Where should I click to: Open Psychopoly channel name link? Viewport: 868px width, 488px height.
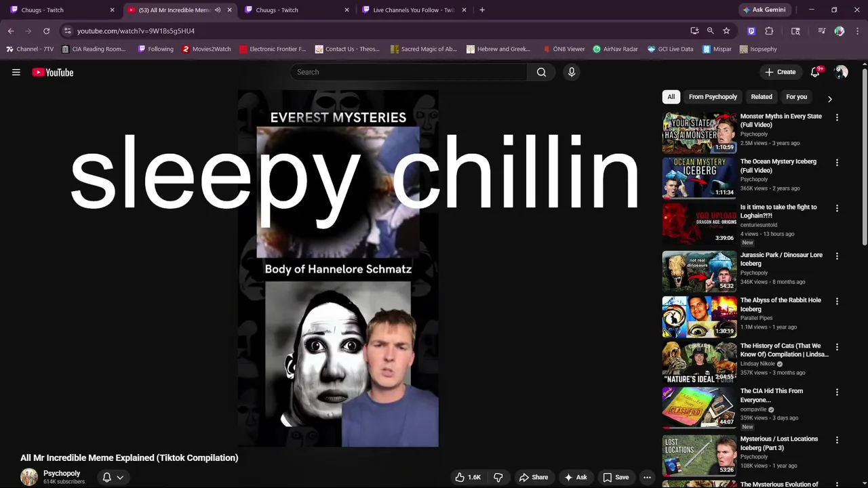pyautogui.click(x=62, y=473)
